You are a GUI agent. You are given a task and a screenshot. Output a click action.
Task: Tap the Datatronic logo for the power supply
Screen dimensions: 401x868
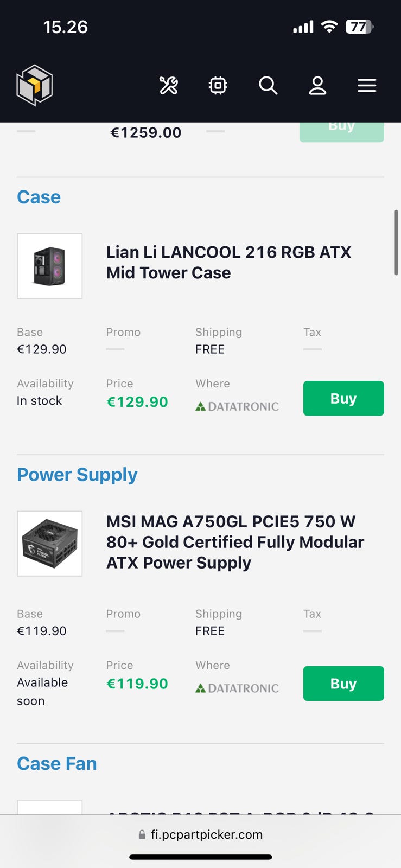[237, 688]
